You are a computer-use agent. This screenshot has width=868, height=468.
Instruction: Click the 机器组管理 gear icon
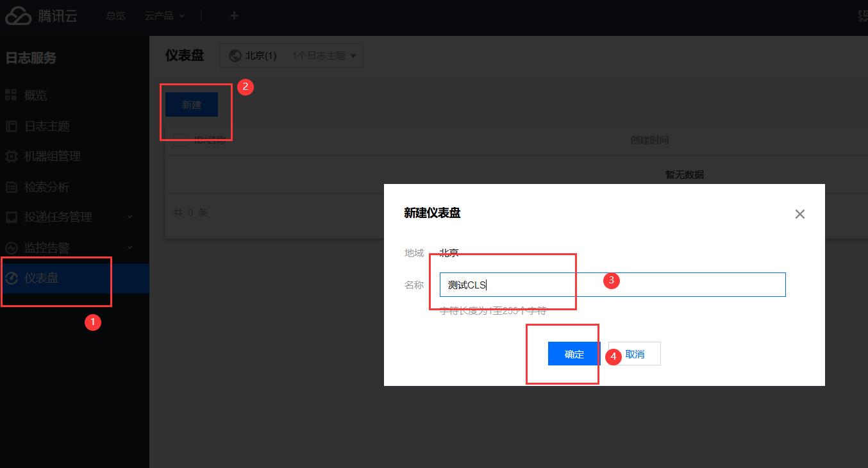(11, 156)
